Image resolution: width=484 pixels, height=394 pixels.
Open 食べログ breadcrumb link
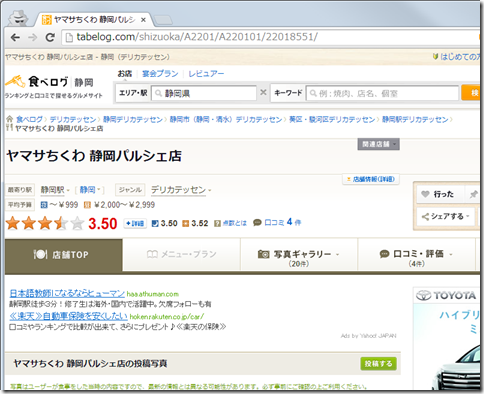(29, 119)
